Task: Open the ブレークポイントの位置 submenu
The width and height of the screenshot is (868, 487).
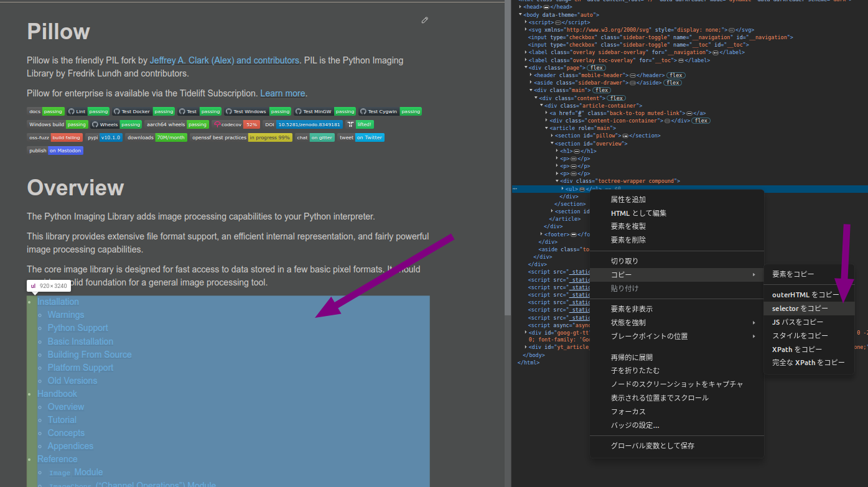Action: 677,336
